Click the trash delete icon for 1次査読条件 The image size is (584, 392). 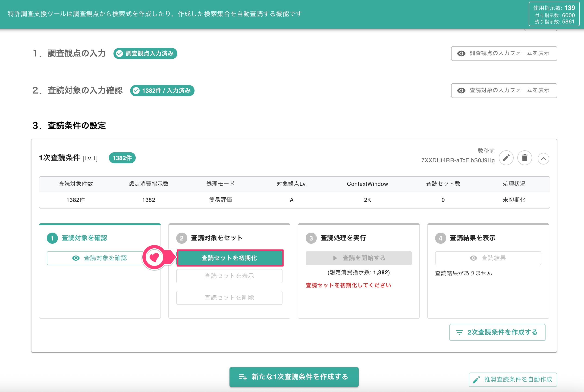524,158
